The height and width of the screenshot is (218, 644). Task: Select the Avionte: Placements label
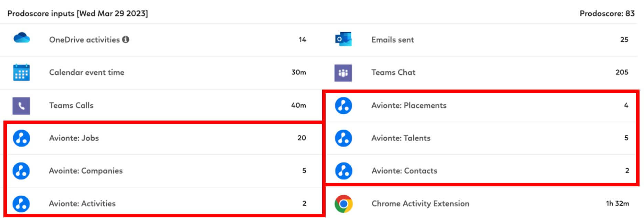(x=409, y=105)
